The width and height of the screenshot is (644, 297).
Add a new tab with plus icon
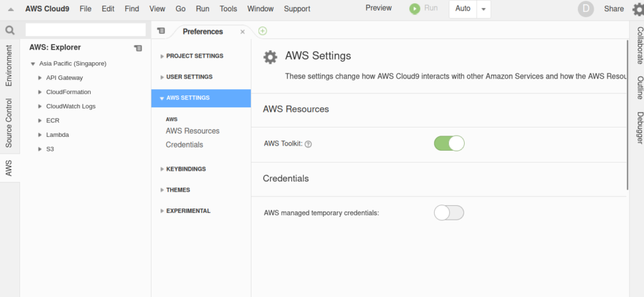click(x=262, y=31)
